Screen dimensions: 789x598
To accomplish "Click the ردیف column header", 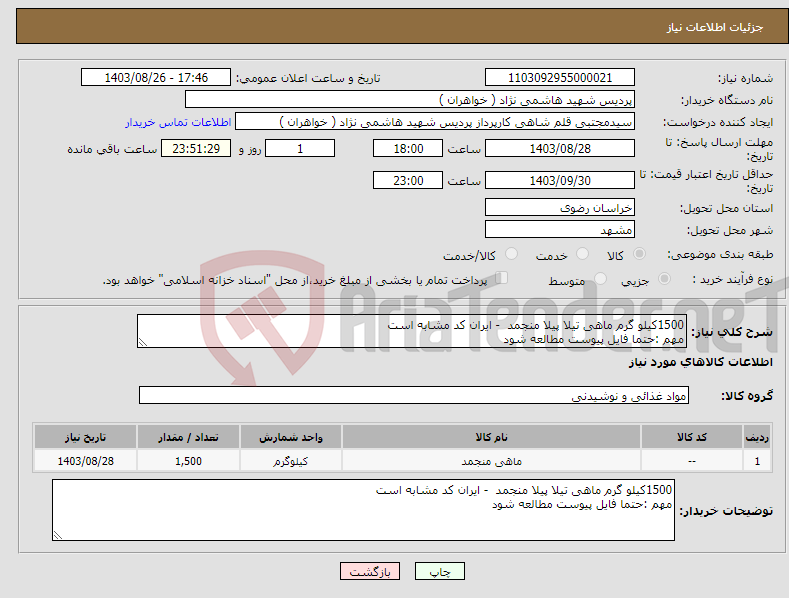I will click(757, 437).
